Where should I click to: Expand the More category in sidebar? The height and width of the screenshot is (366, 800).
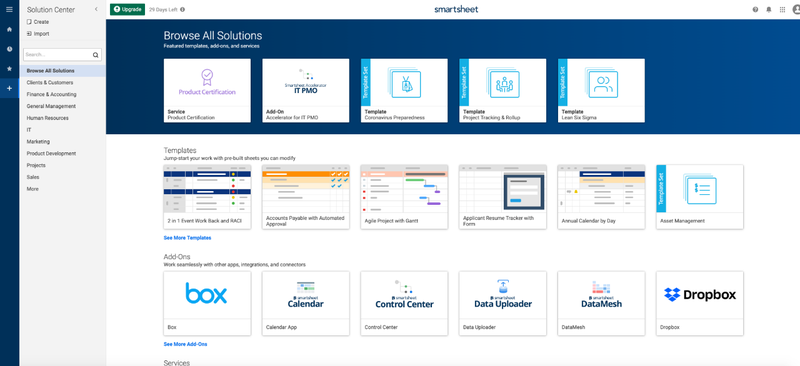[x=33, y=189]
